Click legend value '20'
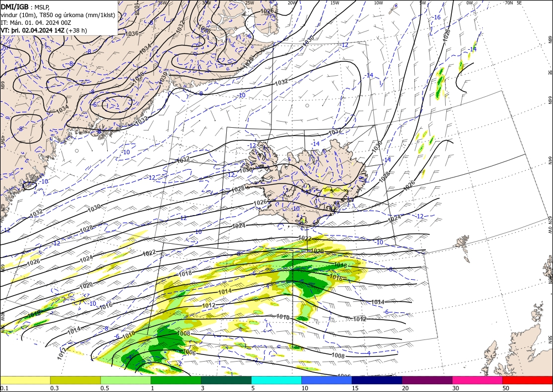Viewport: 553px width, 392px height. pos(405,388)
